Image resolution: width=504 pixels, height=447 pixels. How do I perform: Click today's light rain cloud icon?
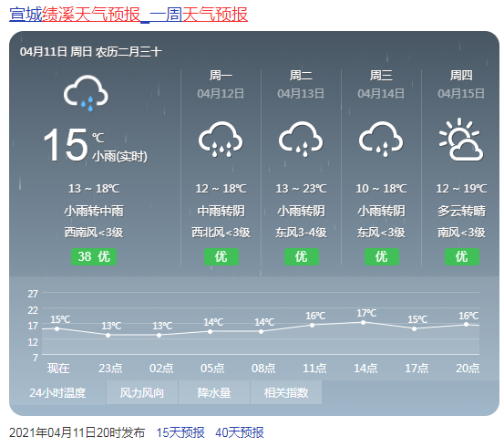[x=86, y=93]
